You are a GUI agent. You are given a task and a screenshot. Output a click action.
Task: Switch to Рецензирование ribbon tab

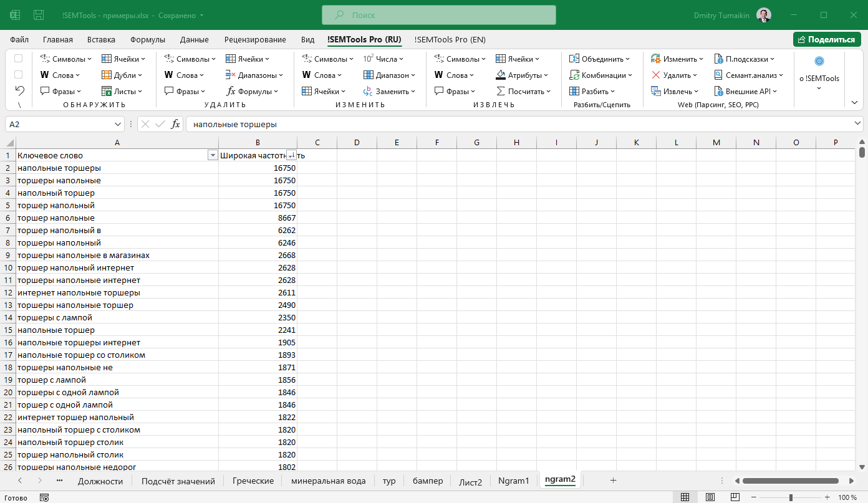[255, 39]
